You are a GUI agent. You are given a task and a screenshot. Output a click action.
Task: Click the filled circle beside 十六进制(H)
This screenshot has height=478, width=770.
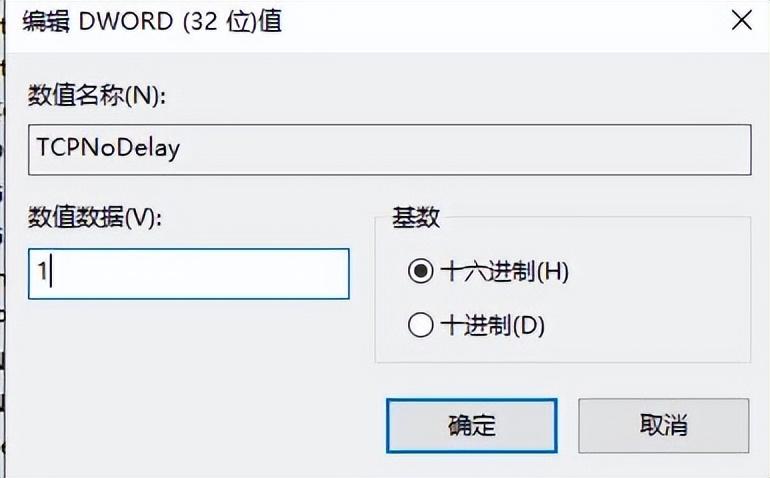click(421, 270)
